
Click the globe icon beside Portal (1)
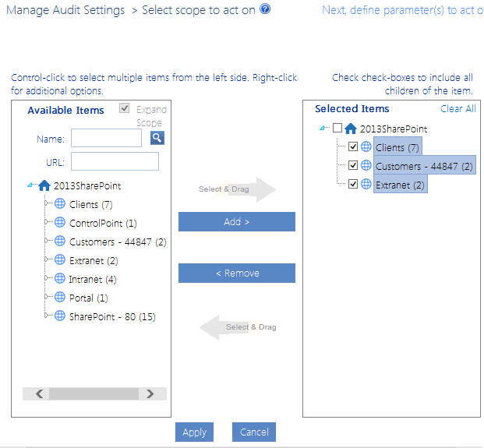click(x=60, y=298)
